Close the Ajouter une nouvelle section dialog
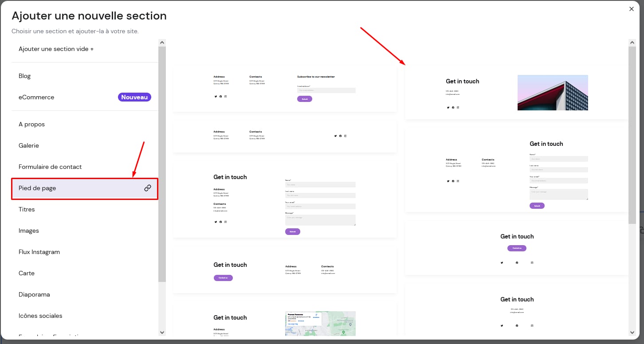Image resolution: width=644 pixels, height=344 pixels. click(x=632, y=9)
